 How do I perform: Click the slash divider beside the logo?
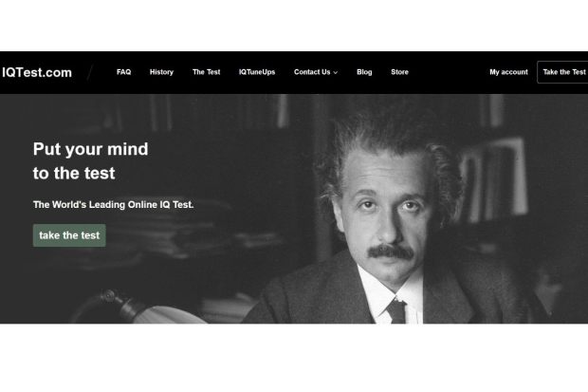point(91,72)
